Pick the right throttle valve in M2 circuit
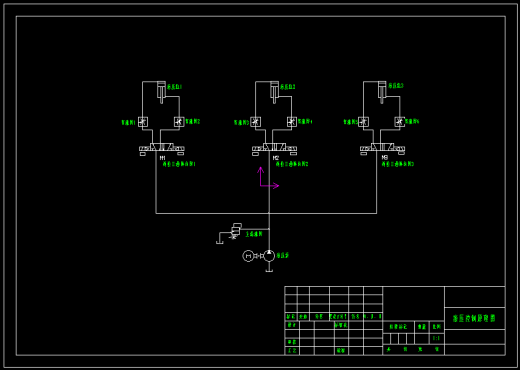 tap(292, 122)
